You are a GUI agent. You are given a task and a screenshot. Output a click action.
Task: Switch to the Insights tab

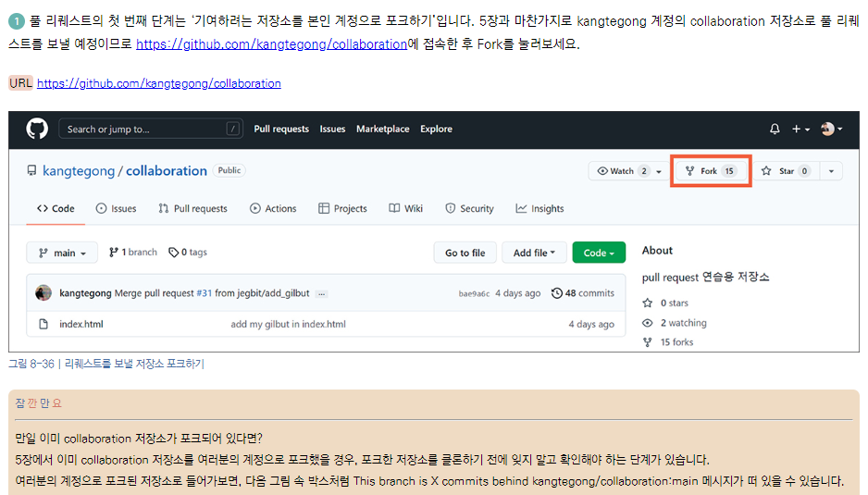click(x=539, y=209)
